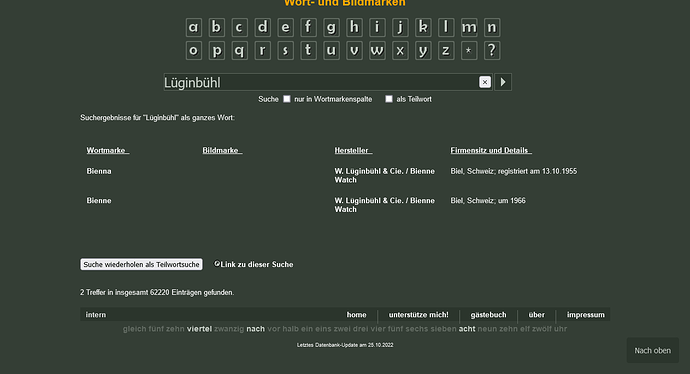Screen dimensions: 690x374
Task: Select the letter 's' index tile
Action: tap(285, 50)
